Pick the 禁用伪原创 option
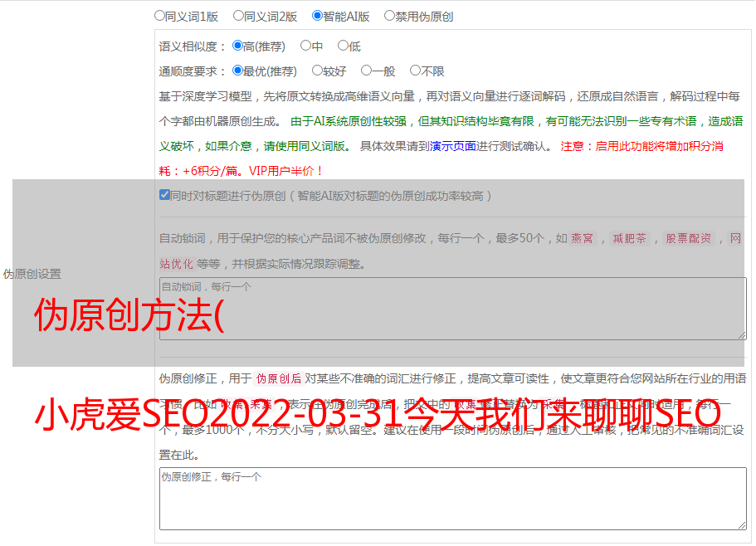 [389, 16]
